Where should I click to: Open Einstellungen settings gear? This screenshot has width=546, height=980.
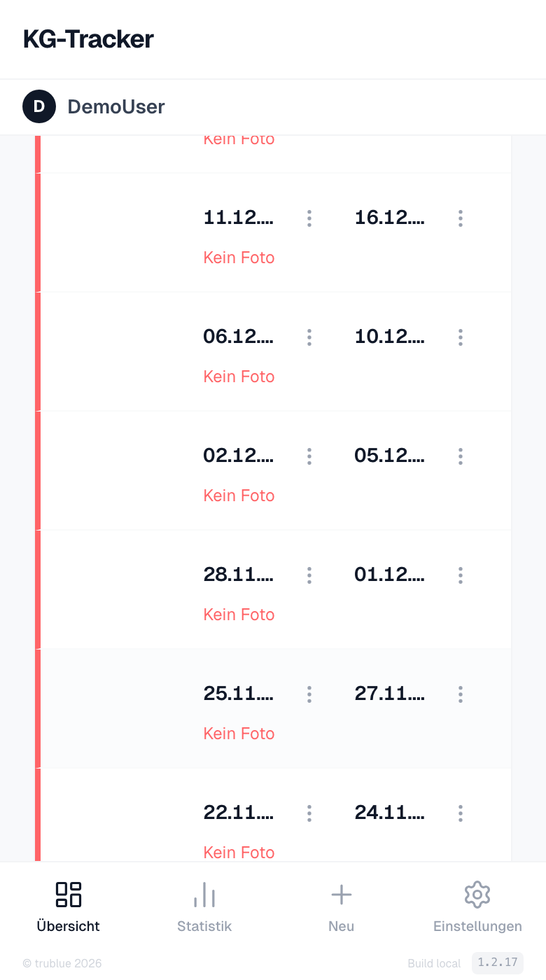click(x=477, y=906)
